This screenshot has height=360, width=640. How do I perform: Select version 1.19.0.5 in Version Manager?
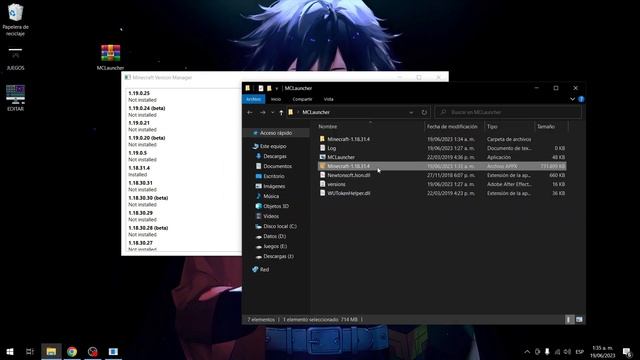[138, 153]
